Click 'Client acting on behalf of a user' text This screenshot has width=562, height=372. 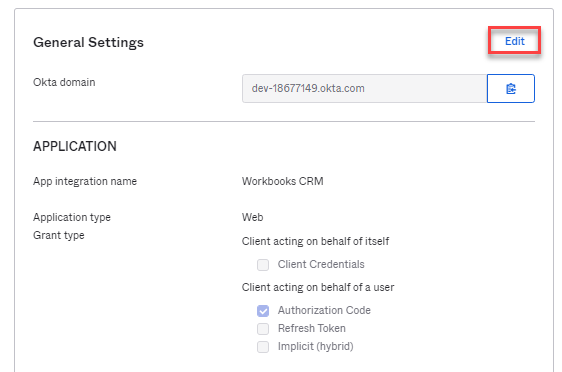point(318,287)
